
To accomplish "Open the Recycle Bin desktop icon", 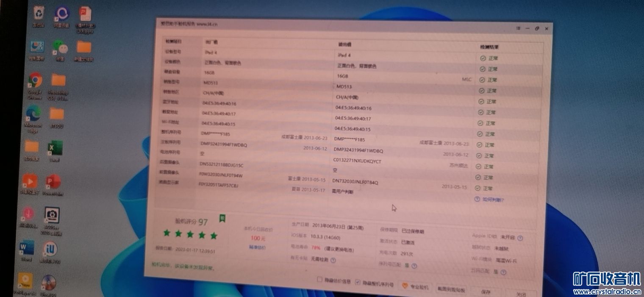I will 39,16.
